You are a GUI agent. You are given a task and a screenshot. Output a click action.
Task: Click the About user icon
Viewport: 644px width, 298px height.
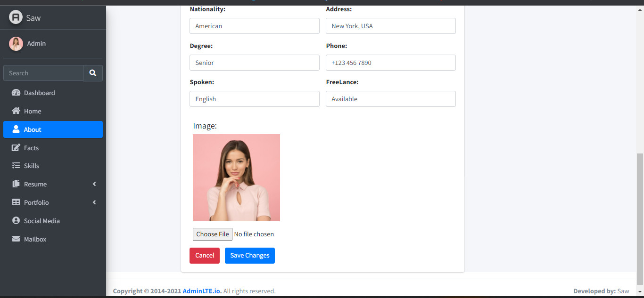pyautogui.click(x=16, y=129)
